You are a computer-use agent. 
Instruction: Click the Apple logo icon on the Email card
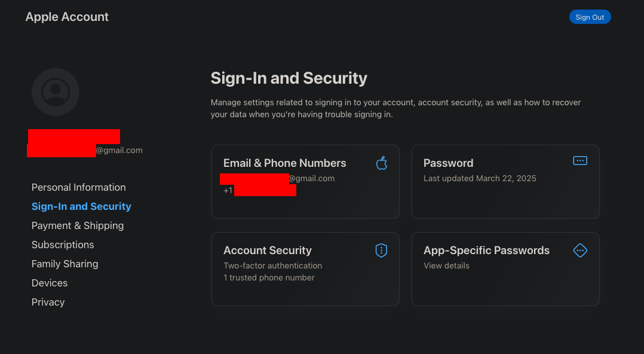[x=382, y=163]
